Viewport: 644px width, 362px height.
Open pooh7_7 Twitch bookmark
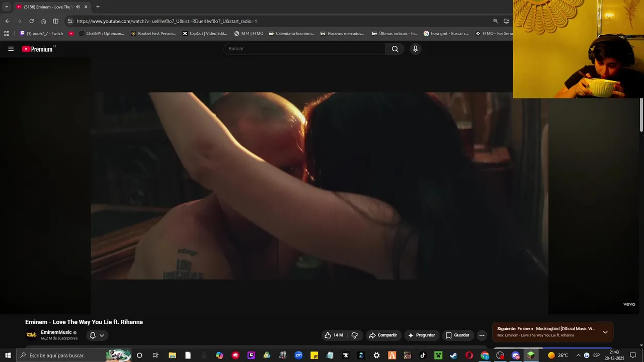pyautogui.click(x=41, y=34)
